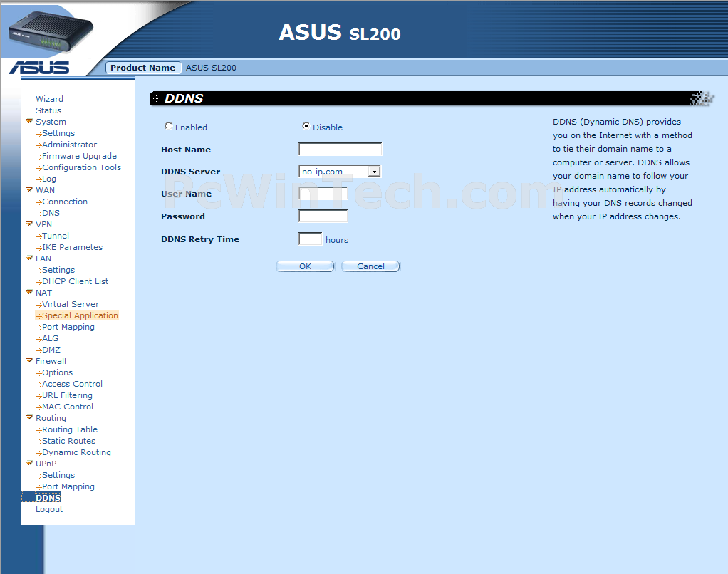Open the Administrator page
The width and height of the screenshot is (728, 574).
(x=70, y=145)
